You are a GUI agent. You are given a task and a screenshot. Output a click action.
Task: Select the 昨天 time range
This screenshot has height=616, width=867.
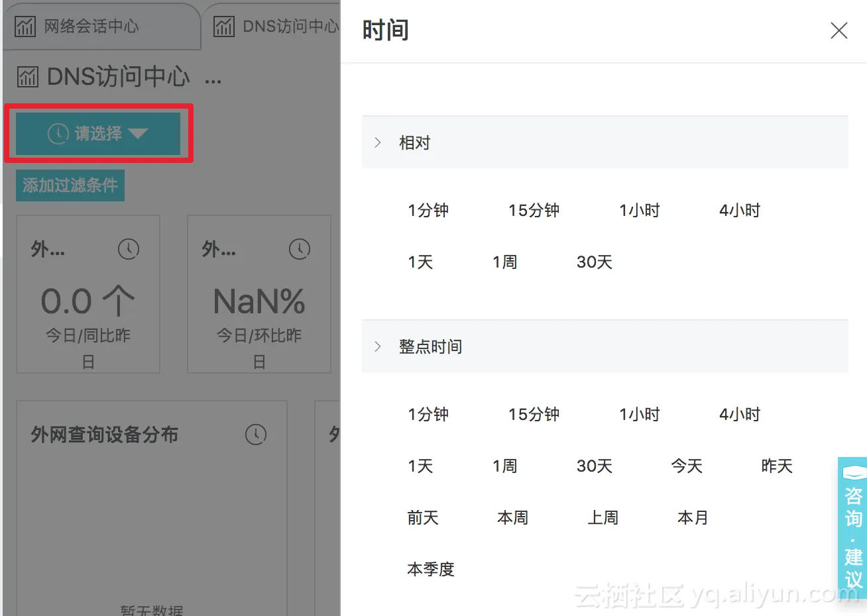point(777,466)
